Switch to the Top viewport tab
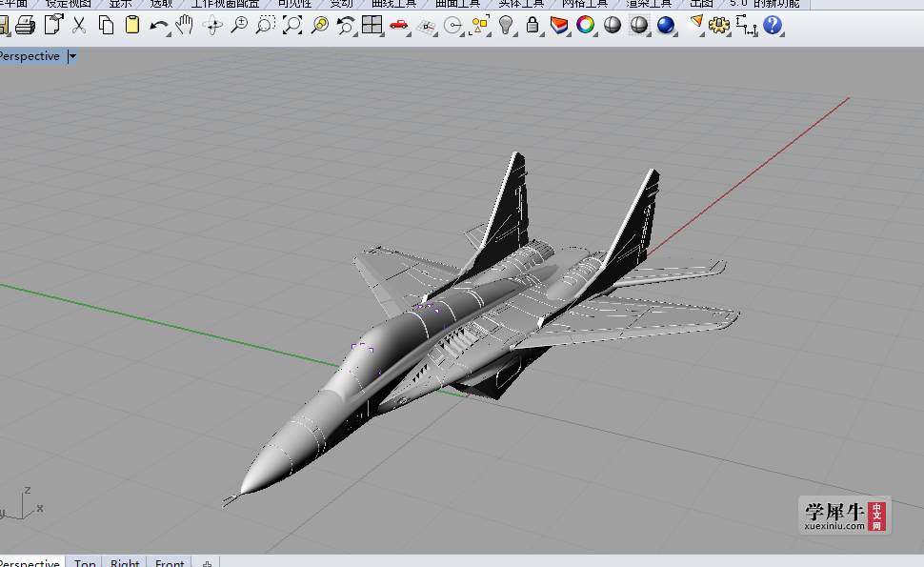This screenshot has width=924, height=567. point(85,563)
